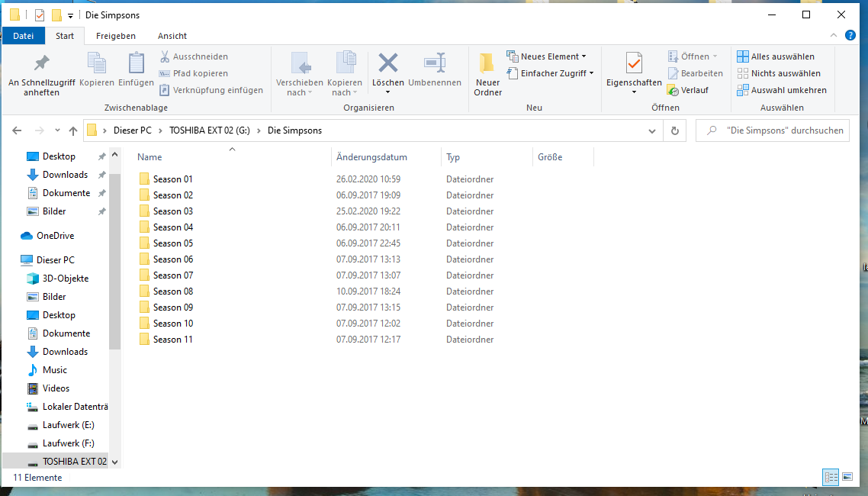Refresh the folder view
The image size is (868, 496).
[x=675, y=130]
